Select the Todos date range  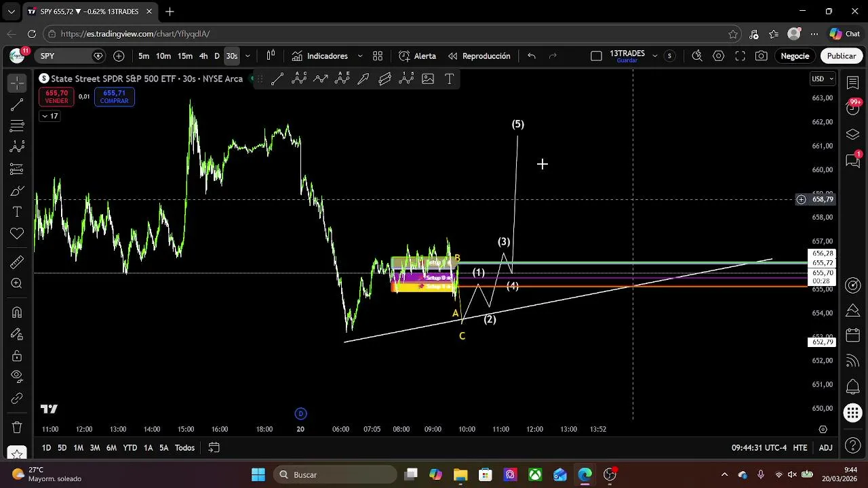(x=184, y=448)
